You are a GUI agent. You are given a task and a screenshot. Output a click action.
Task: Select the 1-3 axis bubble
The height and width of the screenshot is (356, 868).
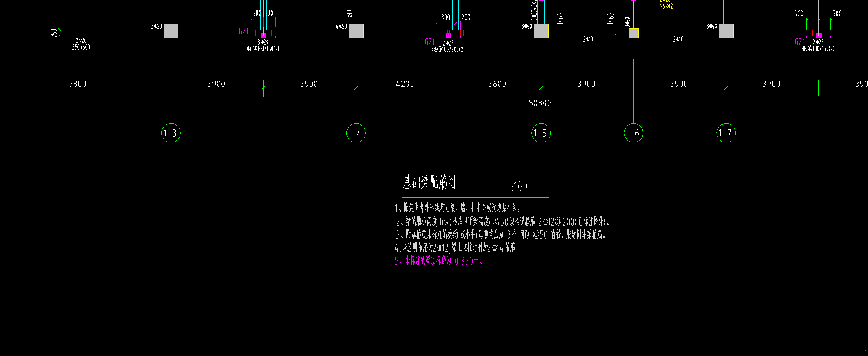pyautogui.click(x=171, y=133)
